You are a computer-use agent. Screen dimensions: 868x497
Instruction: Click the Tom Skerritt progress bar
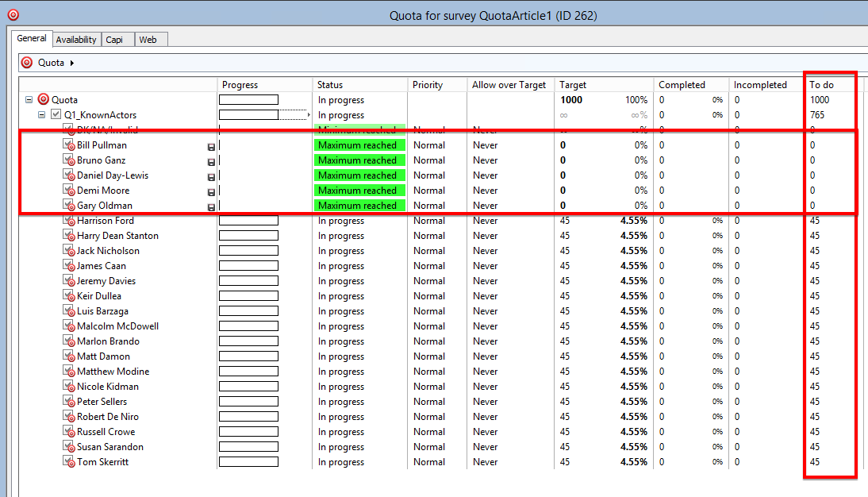[x=248, y=461]
